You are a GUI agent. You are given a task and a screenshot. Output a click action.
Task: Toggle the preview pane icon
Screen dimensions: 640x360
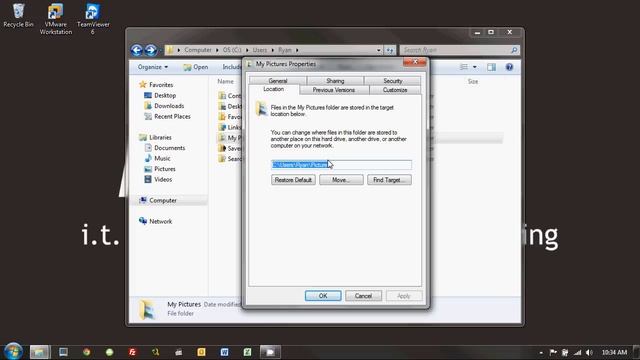[x=491, y=67]
